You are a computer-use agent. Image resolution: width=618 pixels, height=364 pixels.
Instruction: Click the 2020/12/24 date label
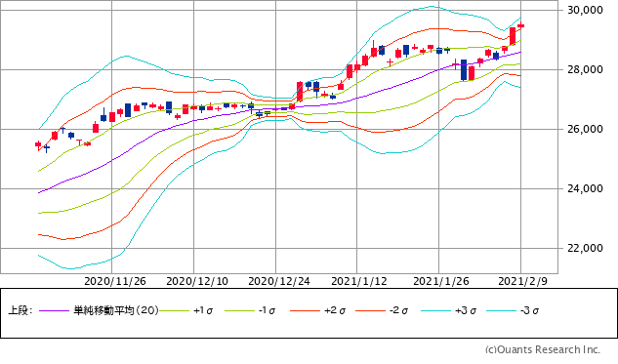(x=279, y=281)
